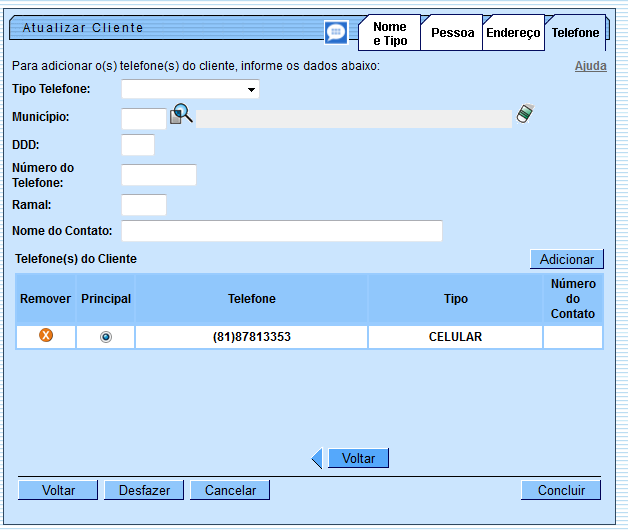Image resolution: width=628 pixels, height=531 pixels.
Task: Select the Principal radio button for (81)87813353
Action: click(106, 337)
